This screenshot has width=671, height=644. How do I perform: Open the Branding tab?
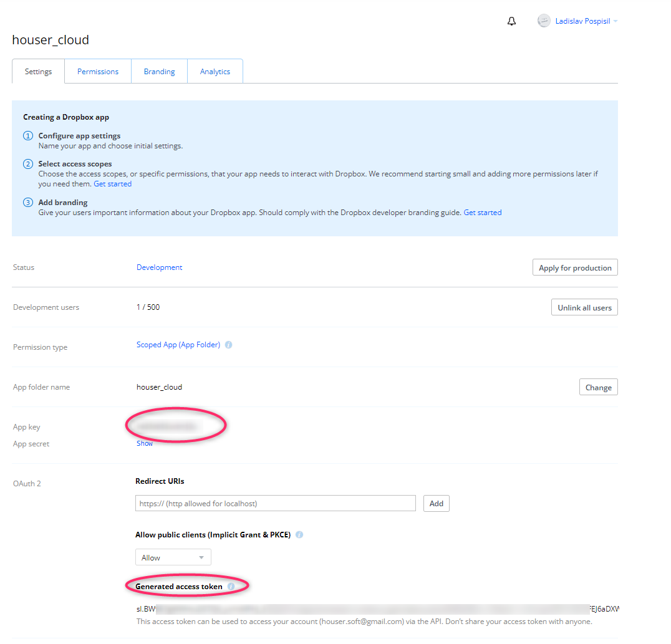tap(159, 72)
